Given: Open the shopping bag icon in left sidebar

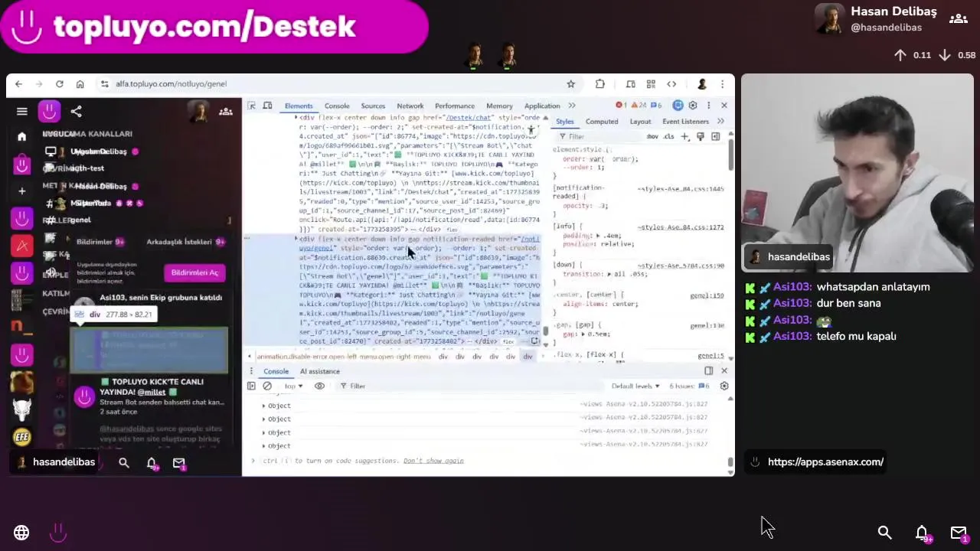Looking at the screenshot, I should tap(21, 164).
